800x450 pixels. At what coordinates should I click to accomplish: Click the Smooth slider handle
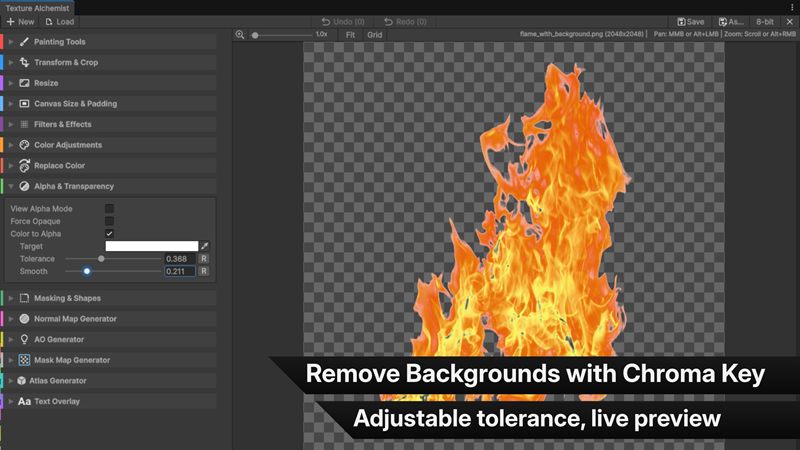pyautogui.click(x=87, y=271)
